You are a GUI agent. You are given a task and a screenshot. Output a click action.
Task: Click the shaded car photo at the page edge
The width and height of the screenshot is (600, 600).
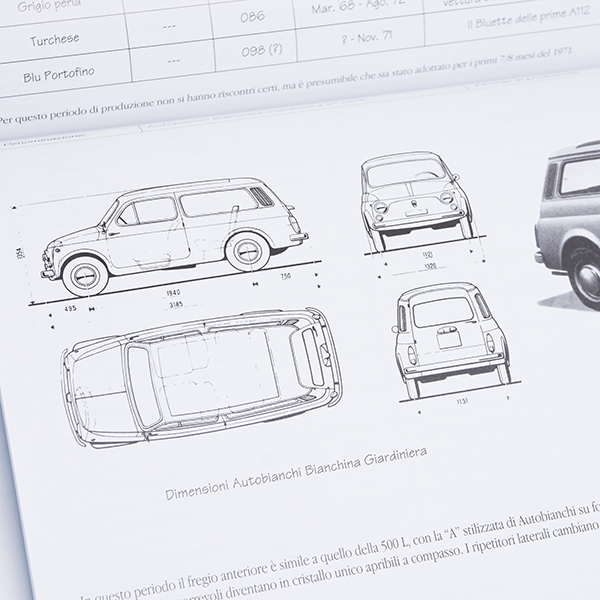(567, 226)
